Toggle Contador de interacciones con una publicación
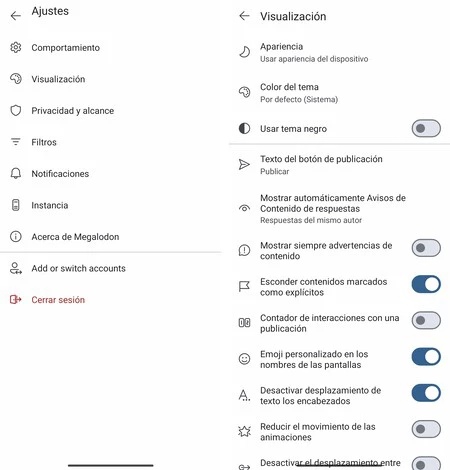The height and width of the screenshot is (470, 450). 426,320
